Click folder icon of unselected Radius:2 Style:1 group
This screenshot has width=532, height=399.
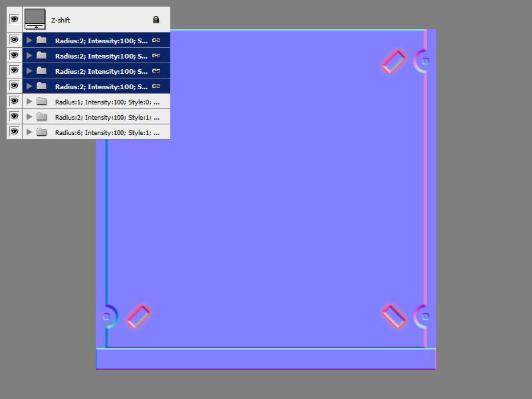tap(41, 116)
